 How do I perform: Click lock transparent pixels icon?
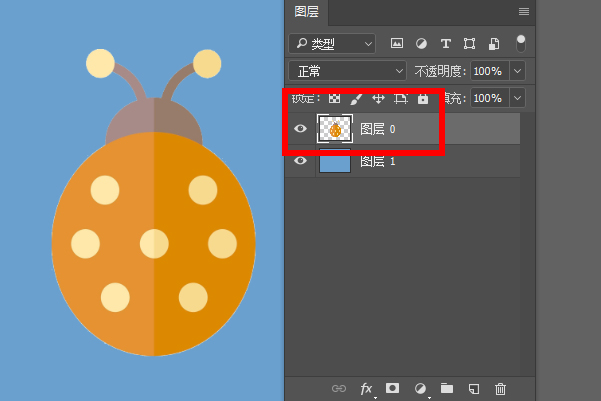334,99
